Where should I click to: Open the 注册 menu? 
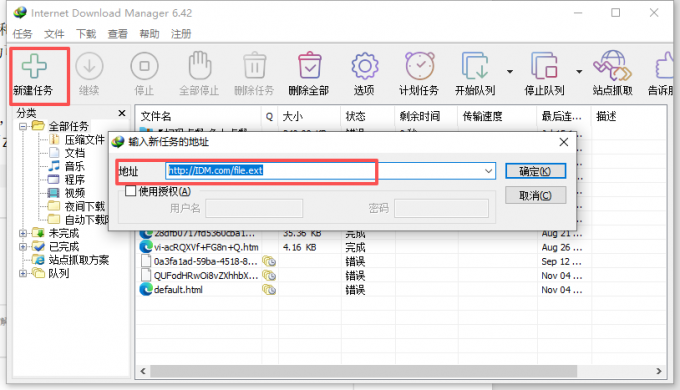181,34
